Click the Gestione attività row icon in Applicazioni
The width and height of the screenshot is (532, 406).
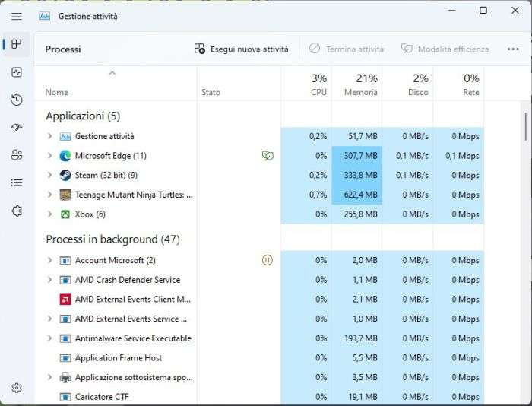tap(65, 136)
